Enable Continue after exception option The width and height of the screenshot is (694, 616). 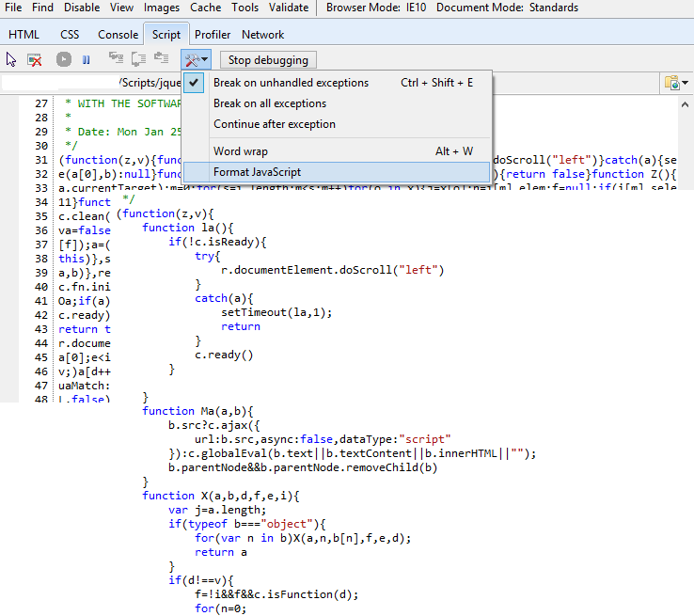pyautogui.click(x=274, y=124)
